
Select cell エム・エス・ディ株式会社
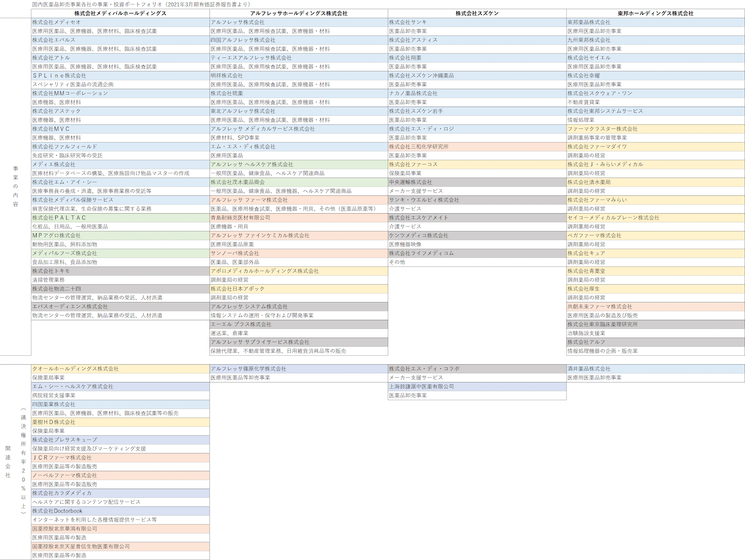click(x=299, y=147)
